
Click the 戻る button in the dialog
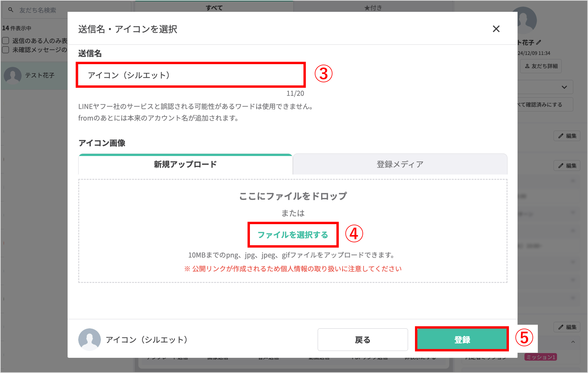(x=363, y=339)
